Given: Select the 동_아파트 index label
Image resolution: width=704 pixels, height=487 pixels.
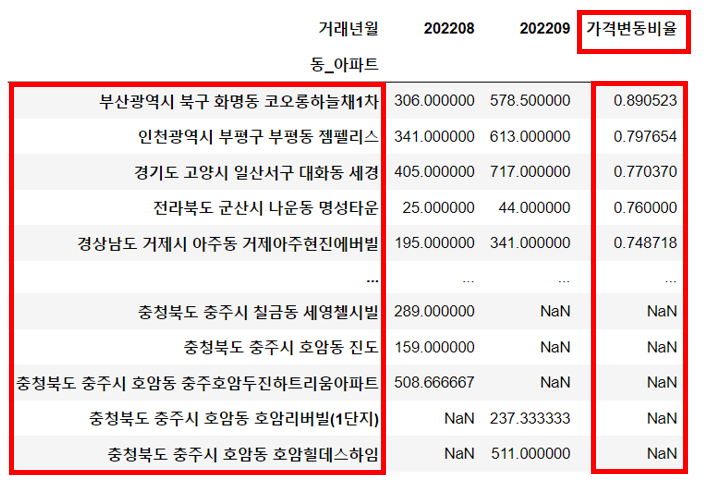Looking at the screenshot, I should [x=344, y=65].
